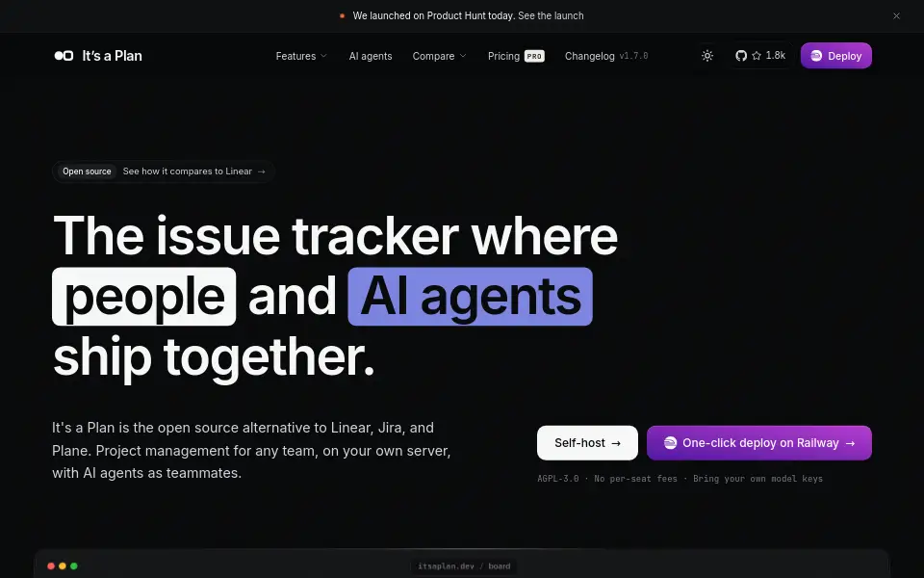Click the 1.8k GitHub star count
924x578 pixels.
click(x=776, y=56)
